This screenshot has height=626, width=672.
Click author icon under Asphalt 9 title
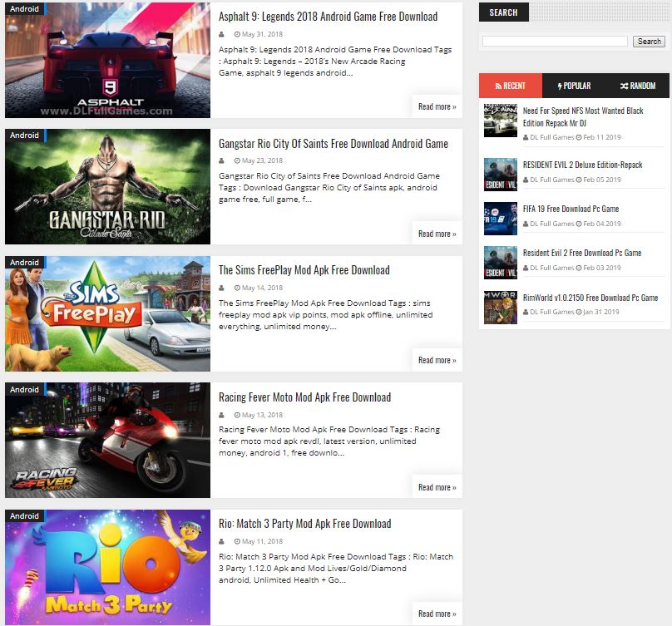pyautogui.click(x=222, y=34)
